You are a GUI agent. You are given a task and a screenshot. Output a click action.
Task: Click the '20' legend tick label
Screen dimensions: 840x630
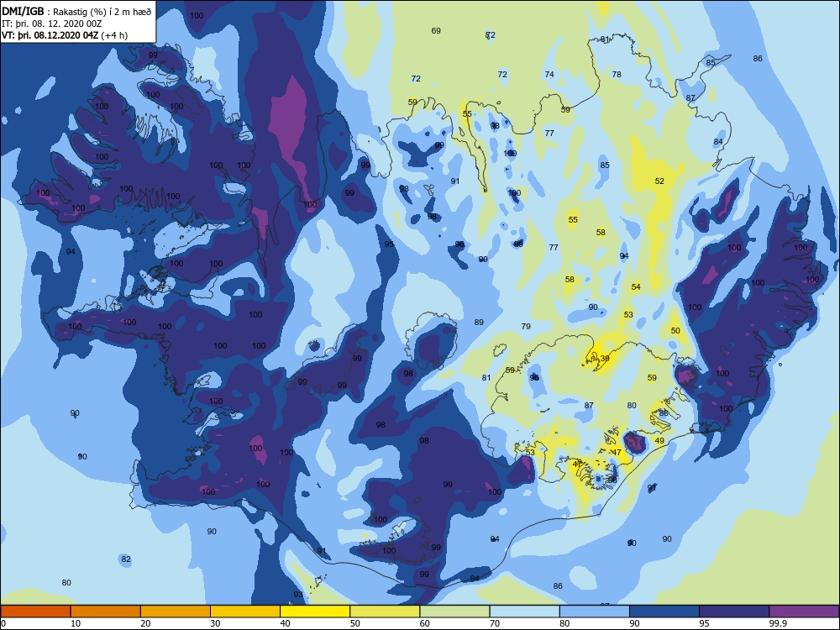coord(145,623)
